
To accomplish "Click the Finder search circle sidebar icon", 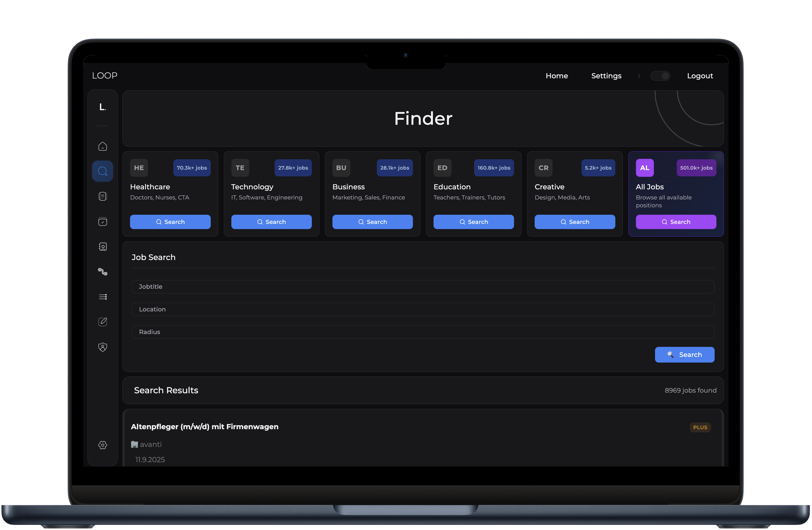I will pos(103,171).
